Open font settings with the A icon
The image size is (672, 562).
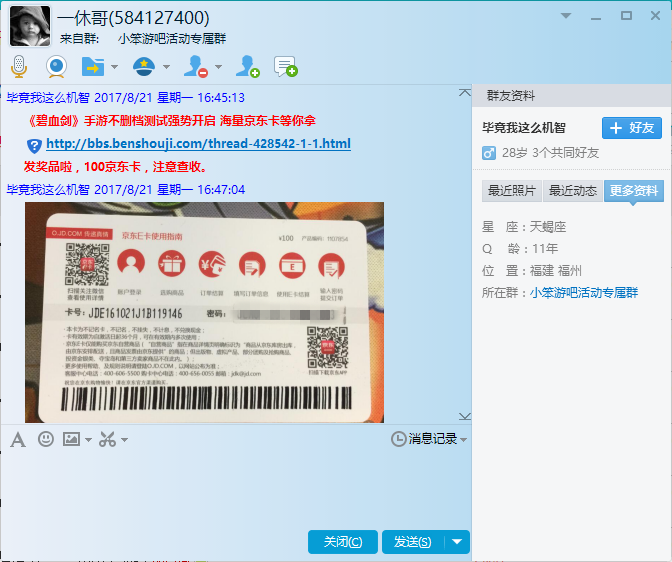coord(18,439)
